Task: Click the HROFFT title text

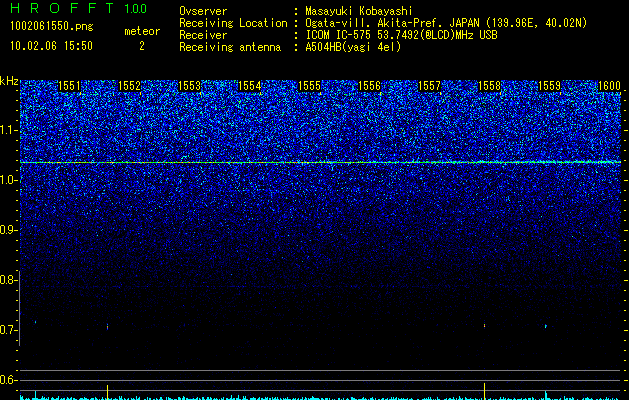Action: (x=62, y=8)
